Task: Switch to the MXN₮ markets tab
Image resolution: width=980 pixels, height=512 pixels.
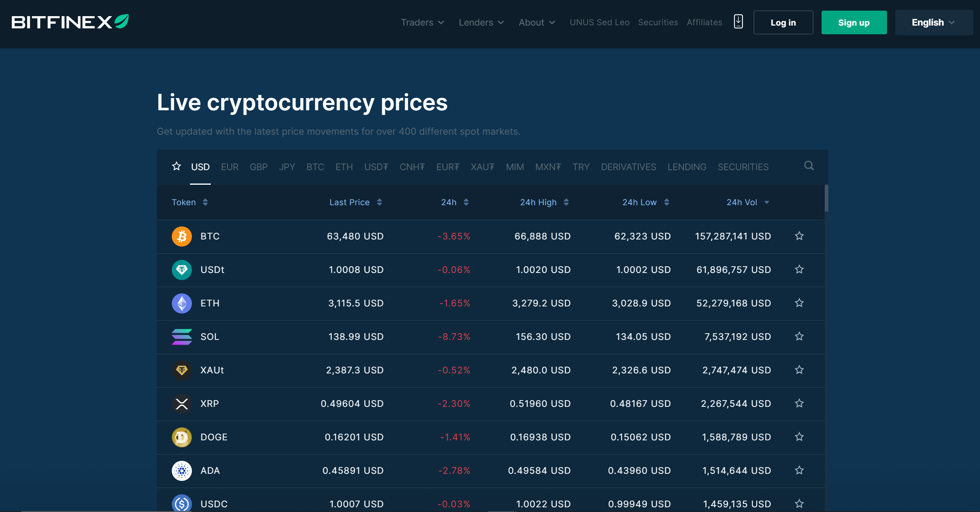Action: pos(548,167)
